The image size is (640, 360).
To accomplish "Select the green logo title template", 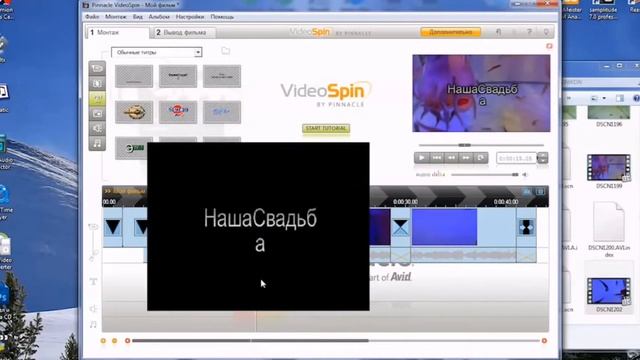I will click(x=131, y=148).
